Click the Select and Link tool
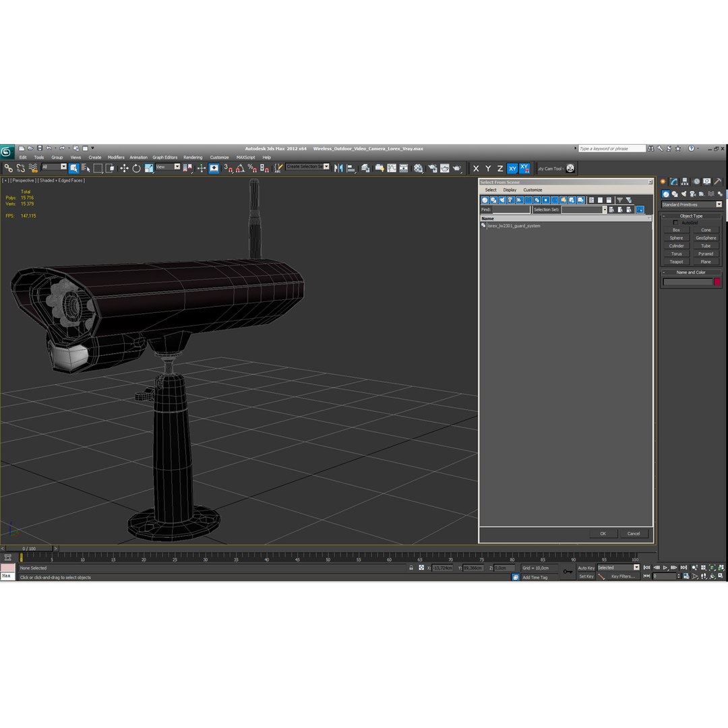The width and height of the screenshot is (728, 728). coord(8,168)
